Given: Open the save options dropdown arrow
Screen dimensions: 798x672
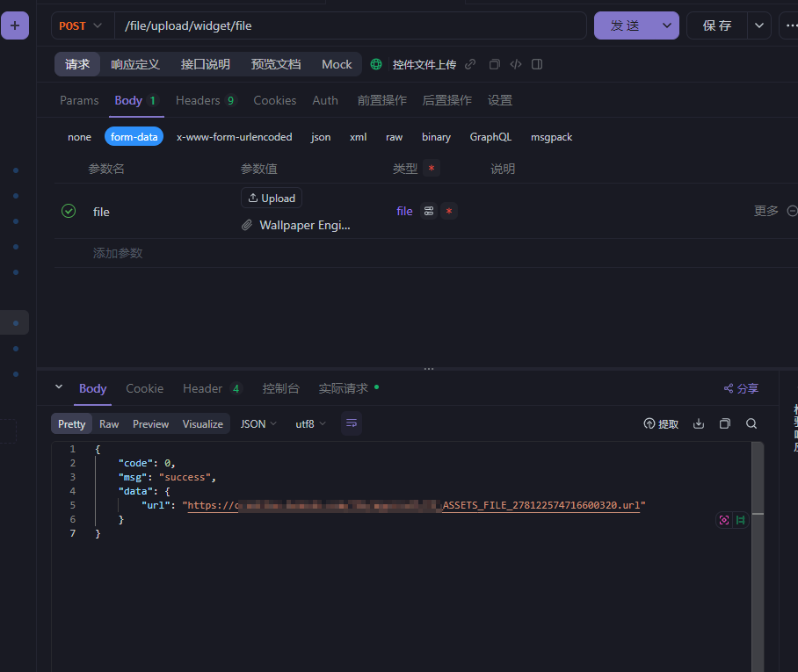Looking at the screenshot, I should (758, 25).
